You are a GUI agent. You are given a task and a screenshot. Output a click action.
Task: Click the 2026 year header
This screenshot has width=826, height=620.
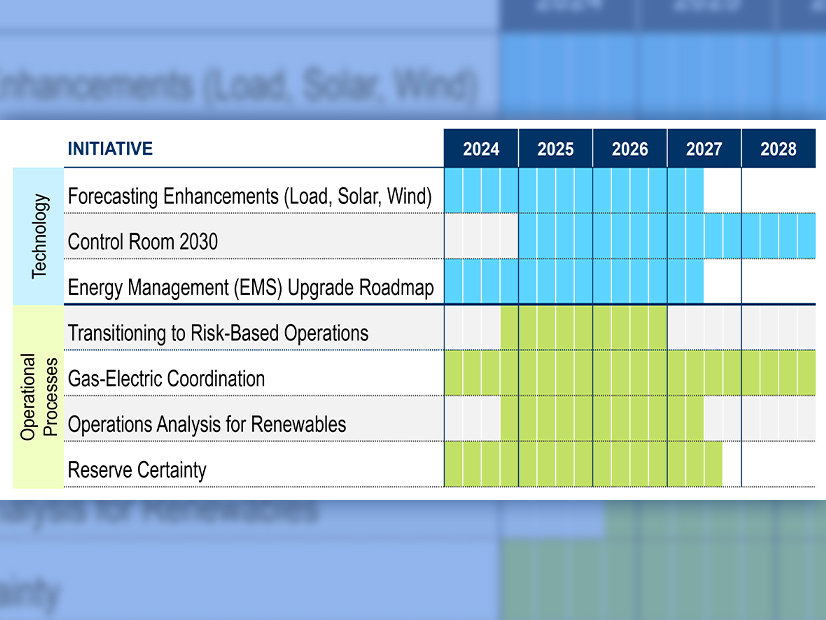click(630, 149)
